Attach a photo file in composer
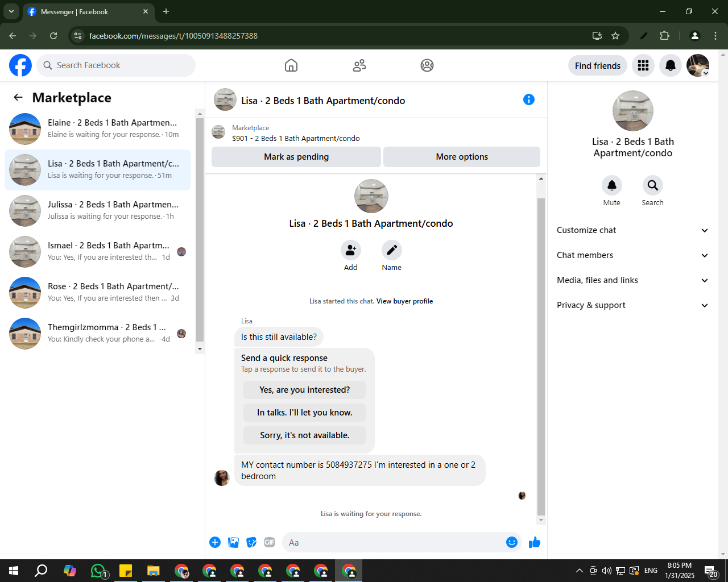728x582 pixels. (x=233, y=542)
